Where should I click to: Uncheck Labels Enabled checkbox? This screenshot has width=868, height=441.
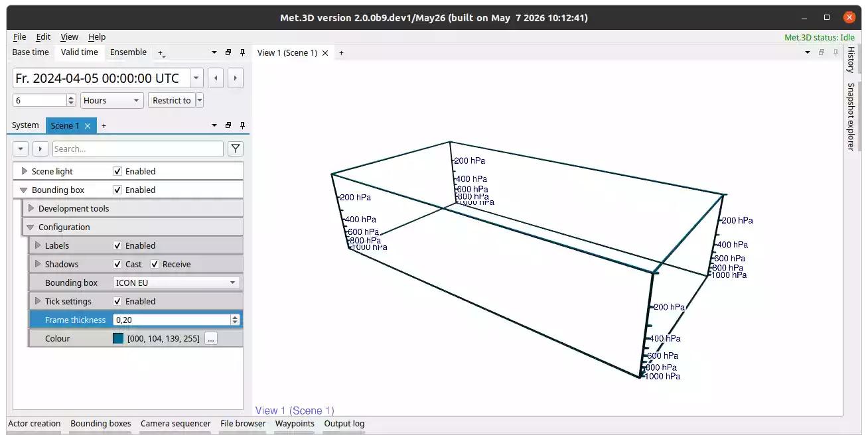click(117, 245)
